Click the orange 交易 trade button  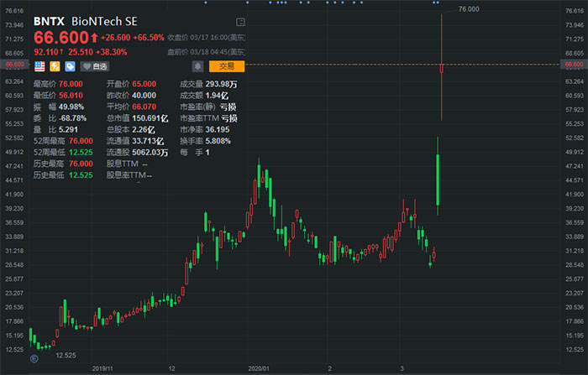click(x=227, y=66)
